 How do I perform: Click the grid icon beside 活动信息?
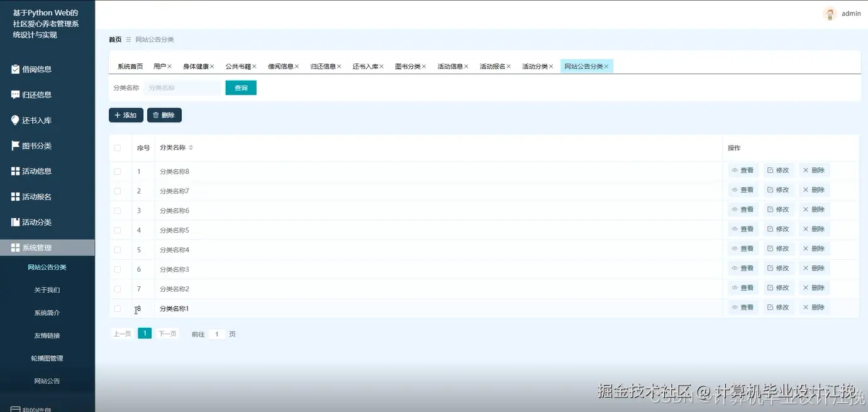pyautogui.click(x=15, y=171)
